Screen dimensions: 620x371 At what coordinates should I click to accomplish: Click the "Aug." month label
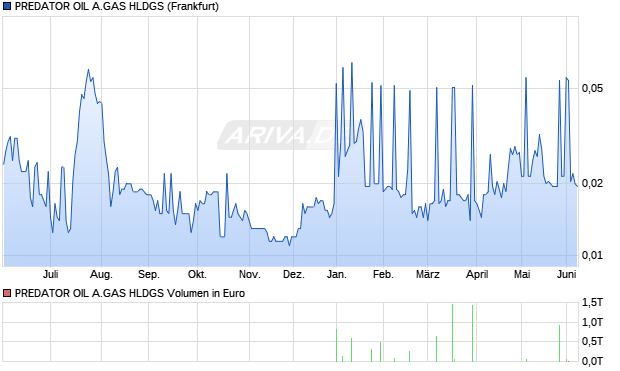pyautogui.click(x=102, y=274)
